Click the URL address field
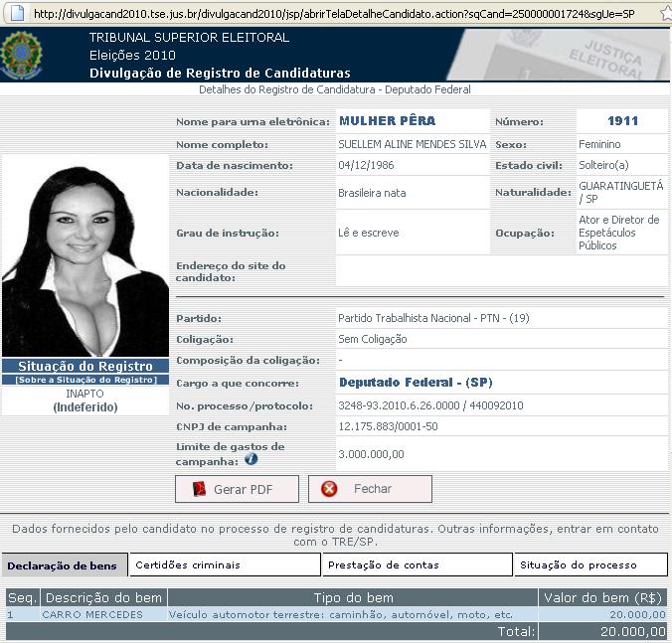This screenshot has width=672, height=643. [334, 14]
